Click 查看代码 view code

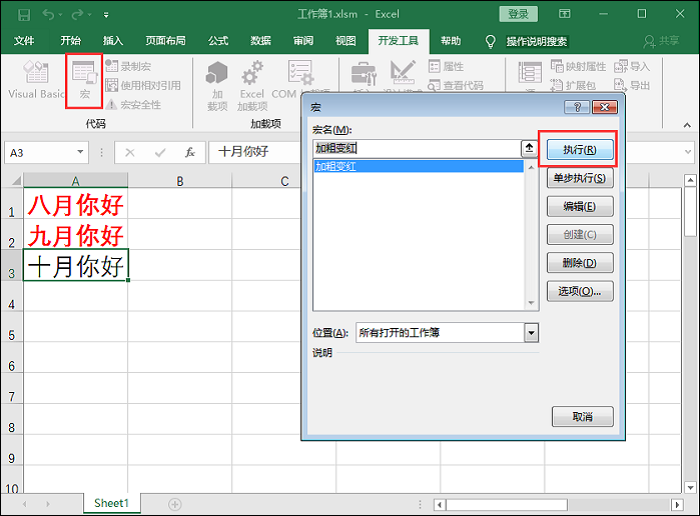tap(456, 85)
